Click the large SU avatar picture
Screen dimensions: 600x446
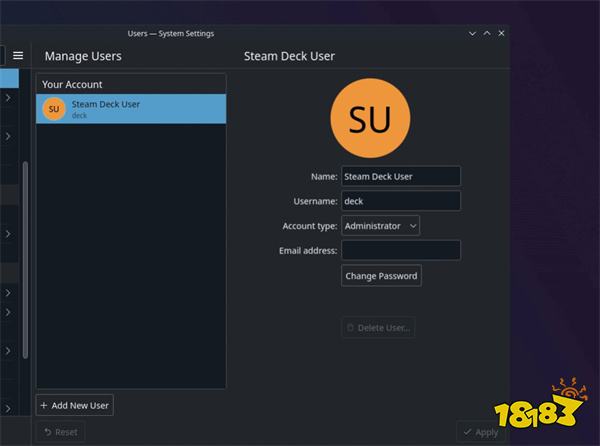pyautogui.click(x=370, y=118)
